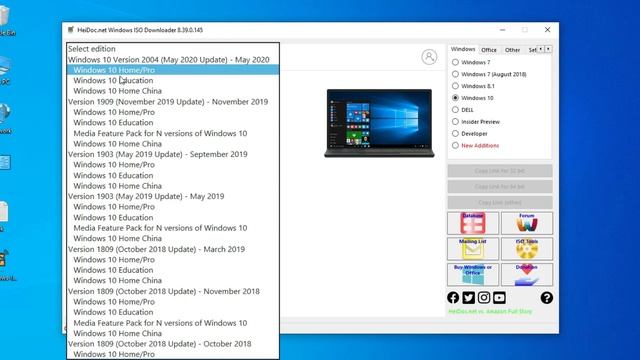The height and width of the screenshot is (360, 640).
Task: Open the Twitter icon
Action: (469, 298)
